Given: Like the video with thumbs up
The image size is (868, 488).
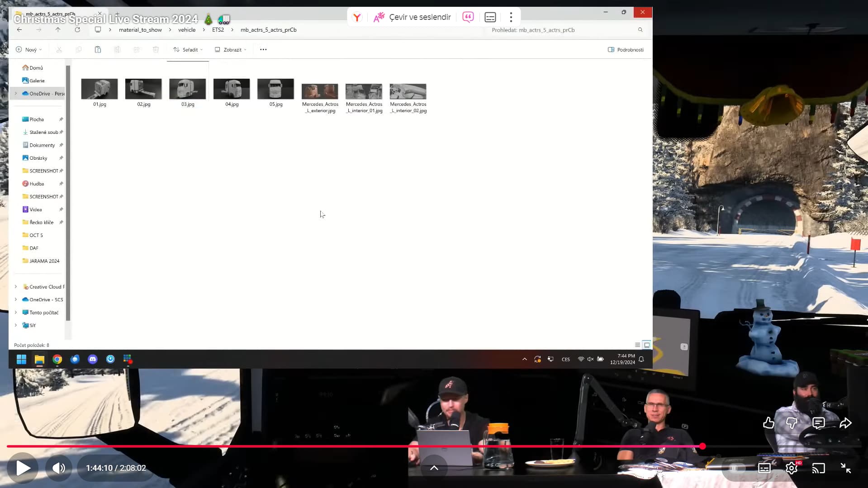Looking at the screenshot, I should [x=768, y=423].
